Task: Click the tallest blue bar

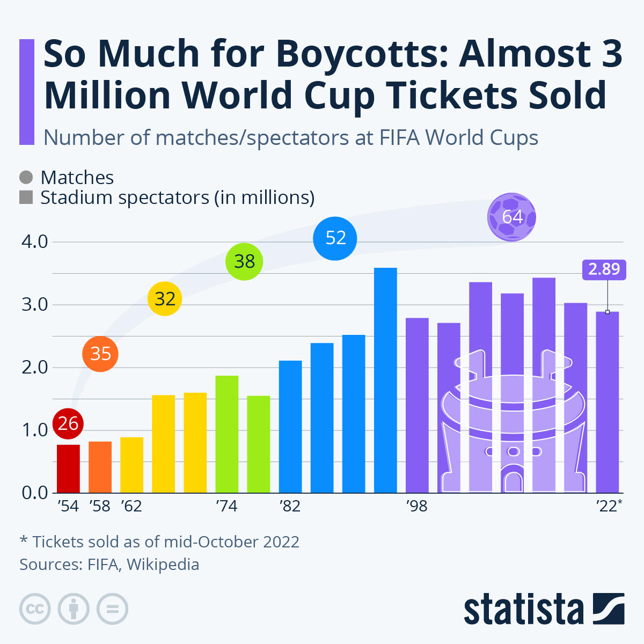Action: coord(385,380)
